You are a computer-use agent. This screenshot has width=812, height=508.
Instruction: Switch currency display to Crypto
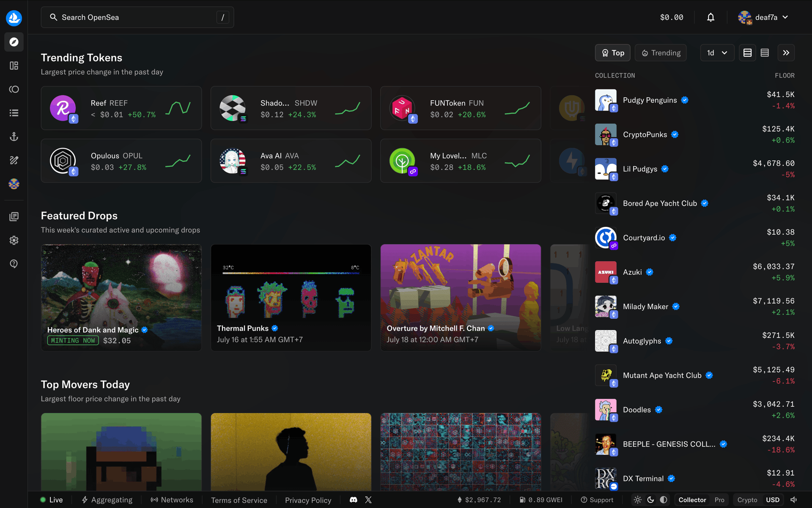click(747, 500)
